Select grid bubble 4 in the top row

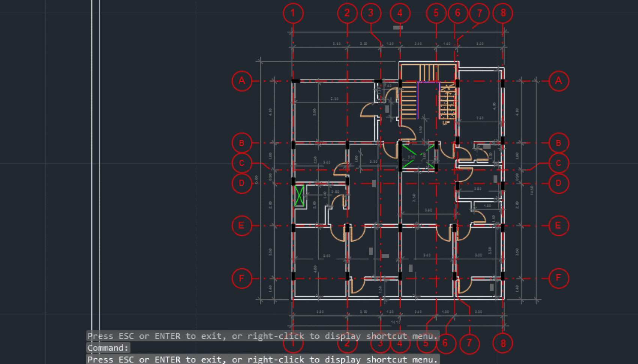click(x=400, y=13)
